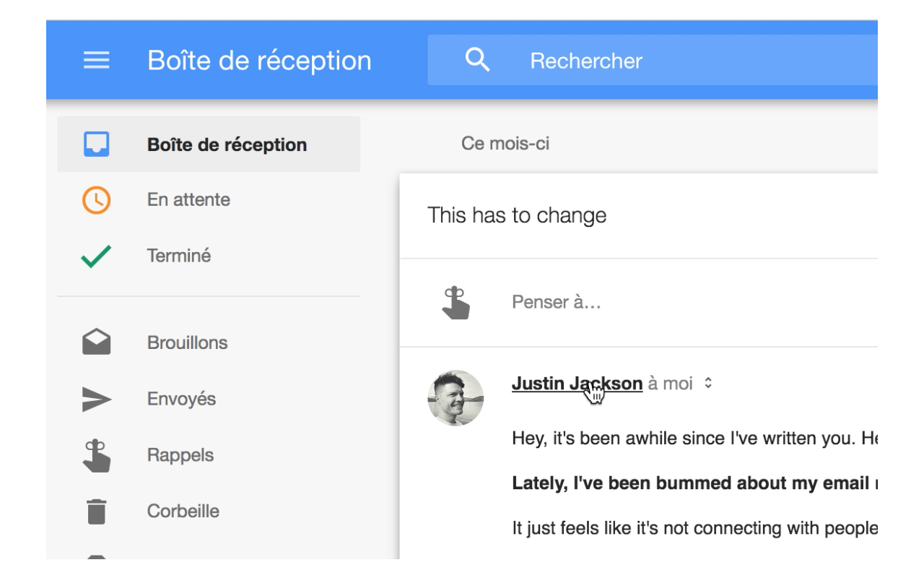This screenshot has height=578, width=924.
Task: Click the orange clock snoozed icon
Action: pyautogui.click(x=96, y=200)
